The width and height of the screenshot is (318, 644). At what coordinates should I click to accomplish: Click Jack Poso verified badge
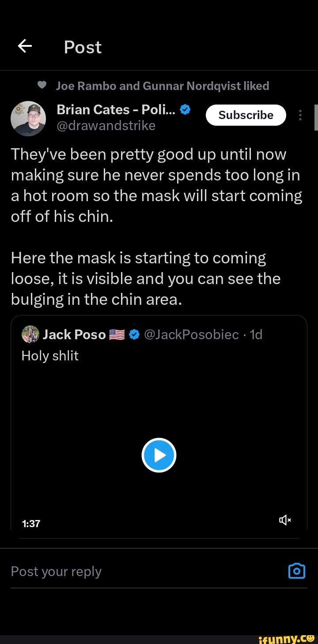[x=135, y=335]
